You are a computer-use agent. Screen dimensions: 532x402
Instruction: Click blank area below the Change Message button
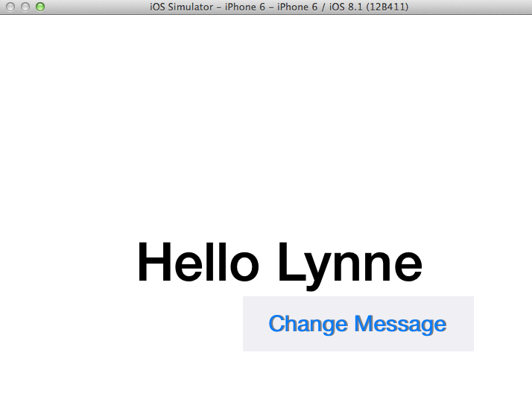(x=358, y=376)
